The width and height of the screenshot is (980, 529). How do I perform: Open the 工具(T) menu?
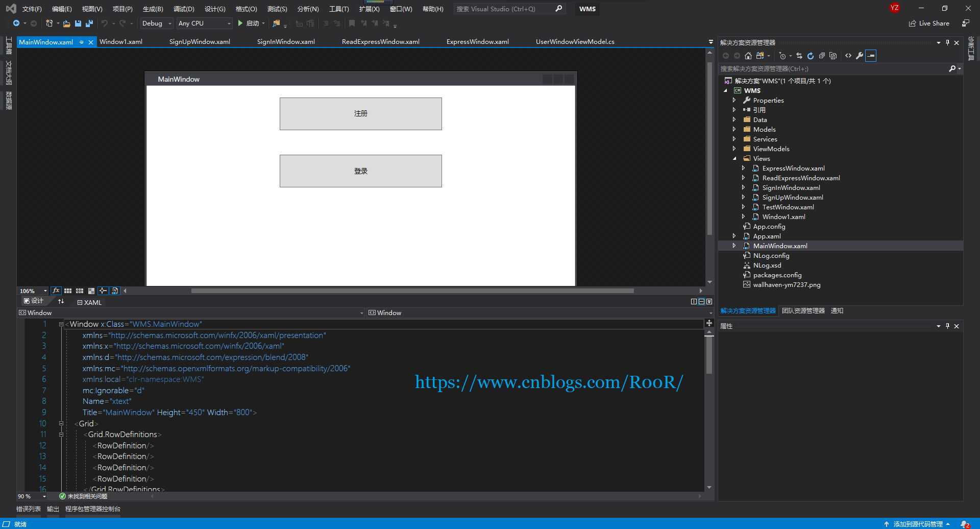(339, 9)
